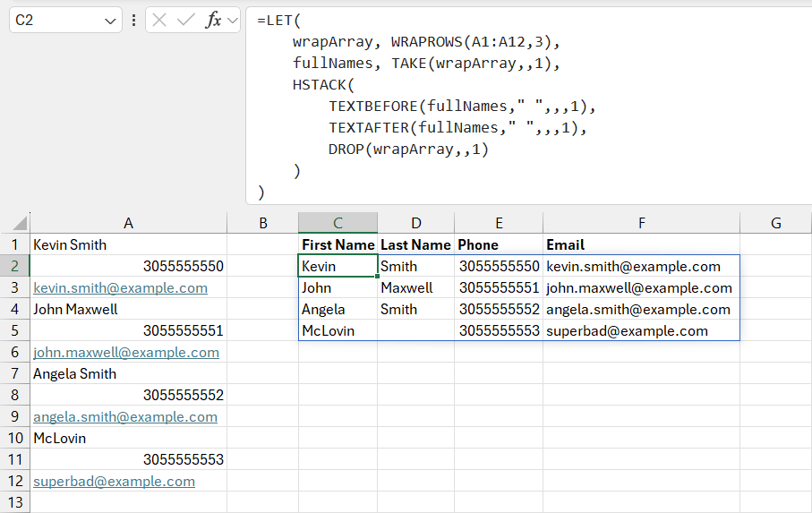812x513 pixels.
Task: Select cell E5 with 3055555553
Action: click(499, 330)
